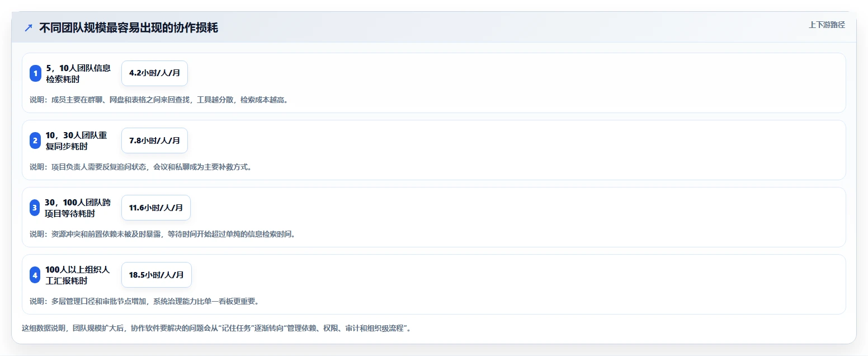Select the 18.5小时/人/月 value pill
The width and height of the screenshot is (868, 356).
pyautogui.click(x=157, y=275)
